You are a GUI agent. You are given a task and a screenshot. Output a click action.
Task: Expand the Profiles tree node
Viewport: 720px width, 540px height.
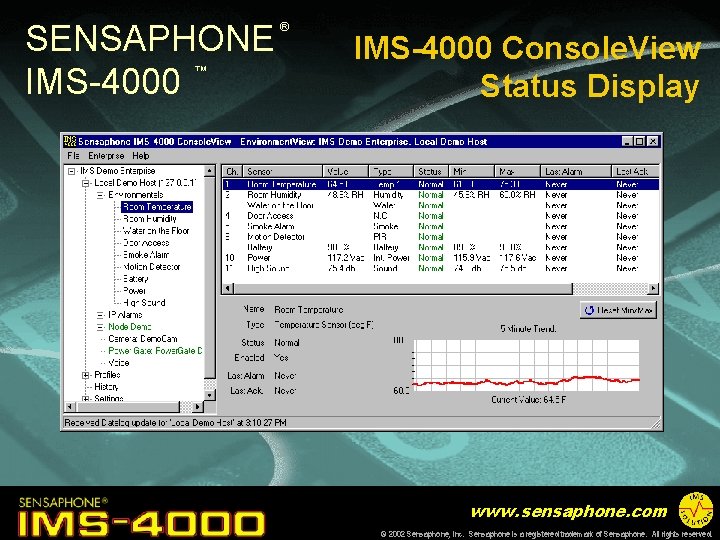click(x=85, y=375)
